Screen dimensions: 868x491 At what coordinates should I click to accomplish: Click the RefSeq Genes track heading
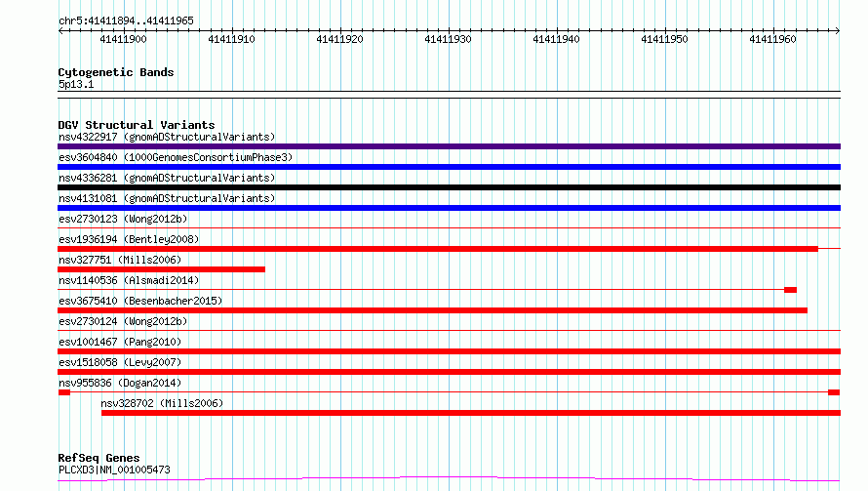click(x=99, y=459)
